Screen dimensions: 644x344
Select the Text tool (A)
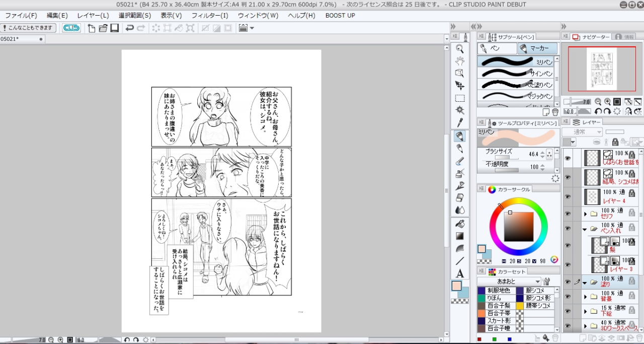pos(459,273)
